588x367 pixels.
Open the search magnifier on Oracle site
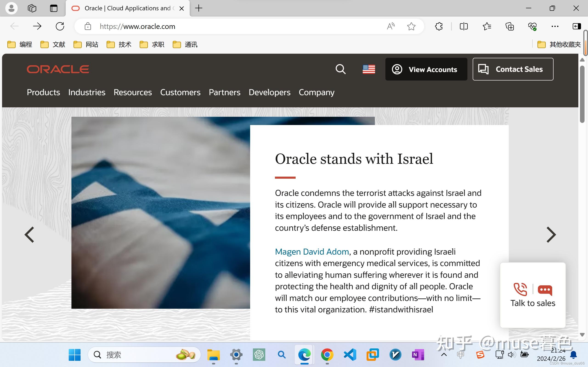point(340,70)
